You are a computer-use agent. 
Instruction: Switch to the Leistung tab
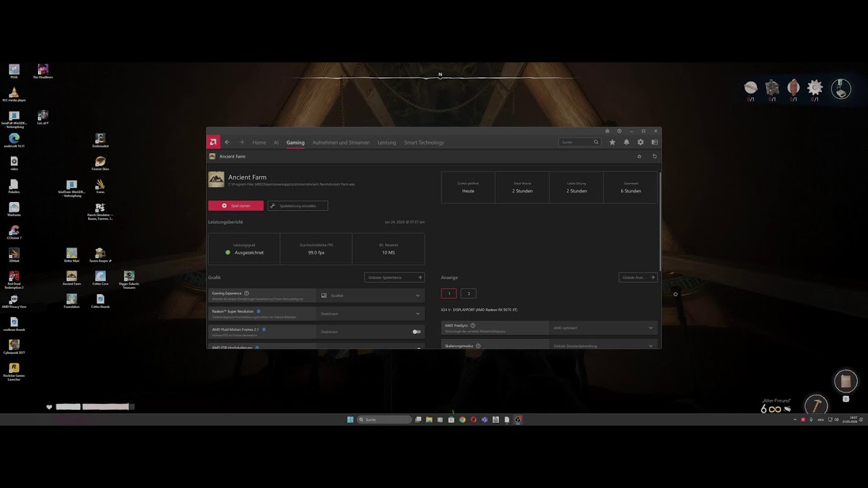pos(387,142)
